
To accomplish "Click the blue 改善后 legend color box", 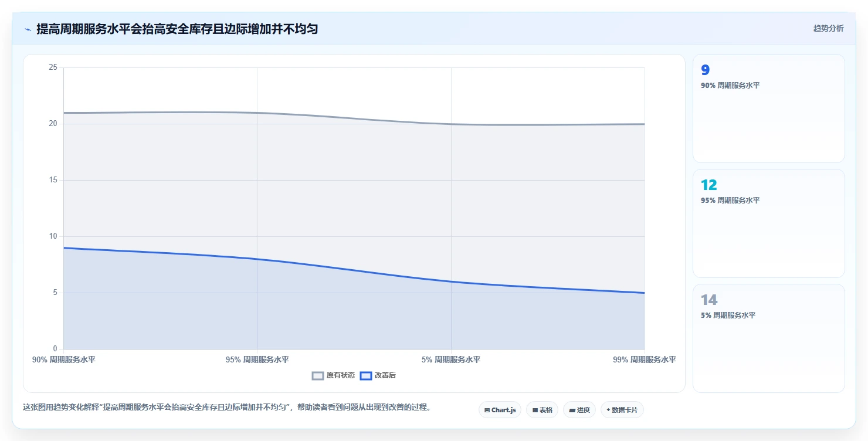I will click(x=366, y=375).
